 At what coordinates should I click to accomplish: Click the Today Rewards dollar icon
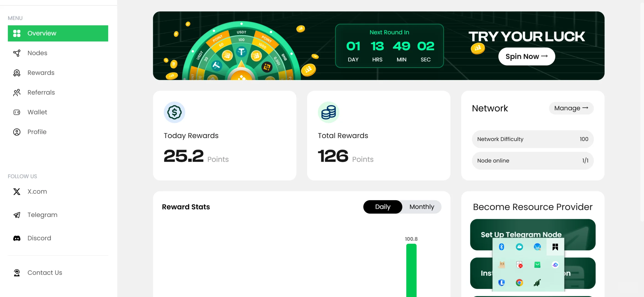point(174,112)
